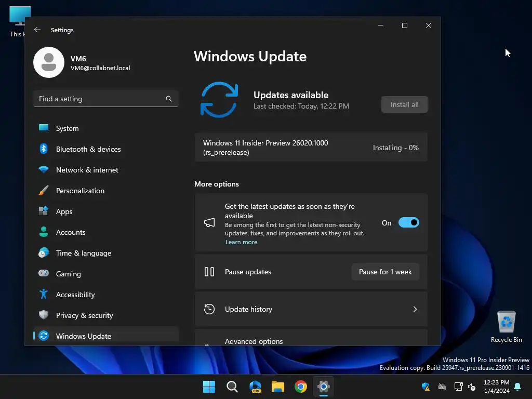532x399 pixels.
Task: Open File Explorer from the taskbar
Action: [278, 387]
